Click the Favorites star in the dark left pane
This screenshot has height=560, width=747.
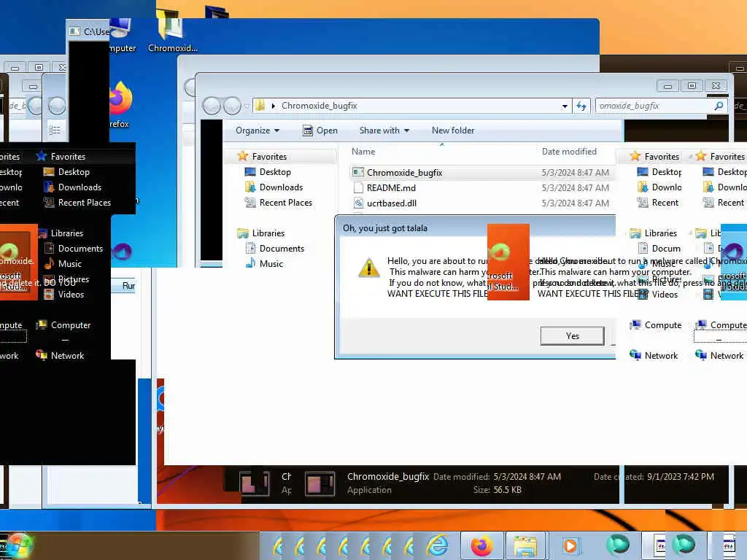[x=42, y=156]
